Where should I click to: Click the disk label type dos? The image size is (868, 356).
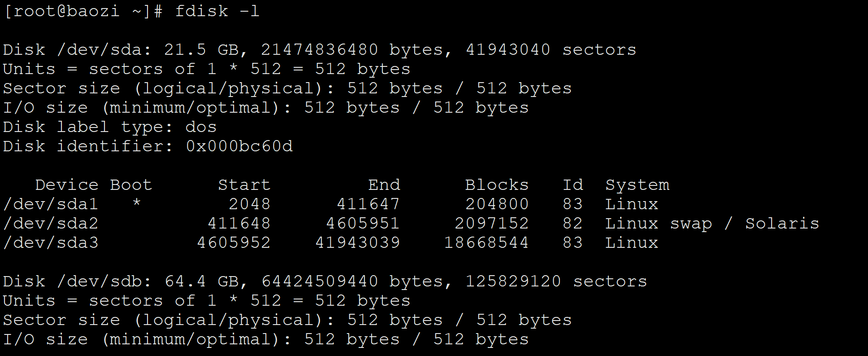coord(201,127)
